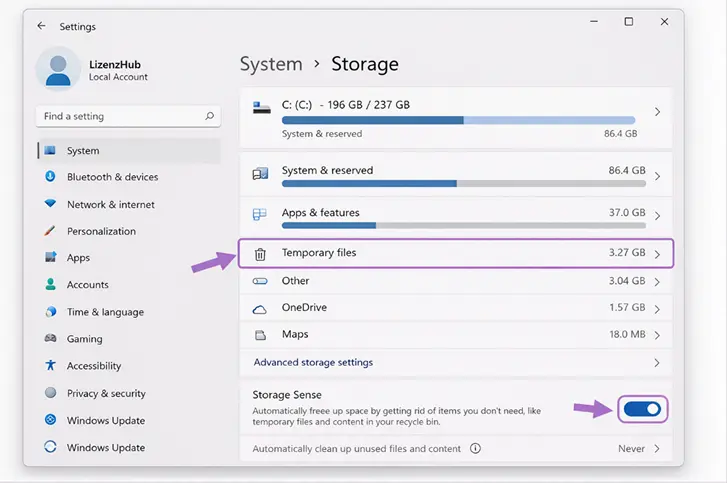Open Advanced storage settings link
Image resolution: width=727 pixels, height=483 pixels.
313,362
